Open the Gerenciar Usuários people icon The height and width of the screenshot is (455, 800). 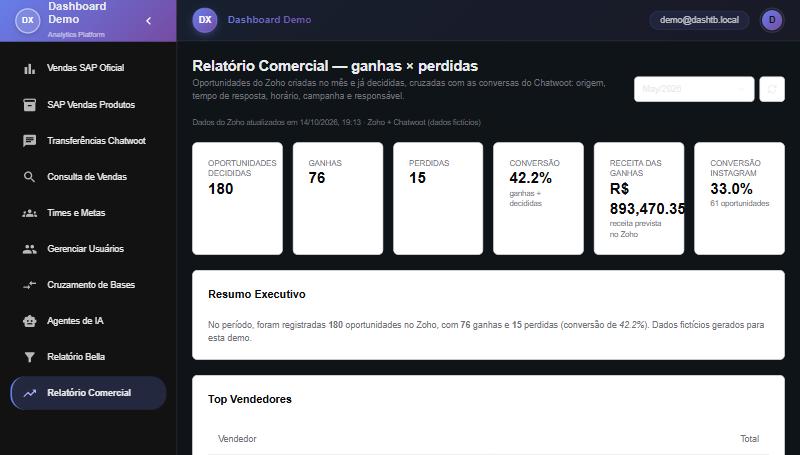[x=30, y=249]
